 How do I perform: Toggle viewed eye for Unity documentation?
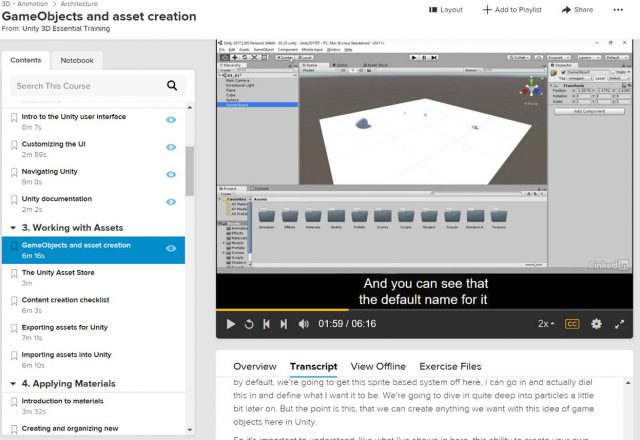tap(171, 202)
